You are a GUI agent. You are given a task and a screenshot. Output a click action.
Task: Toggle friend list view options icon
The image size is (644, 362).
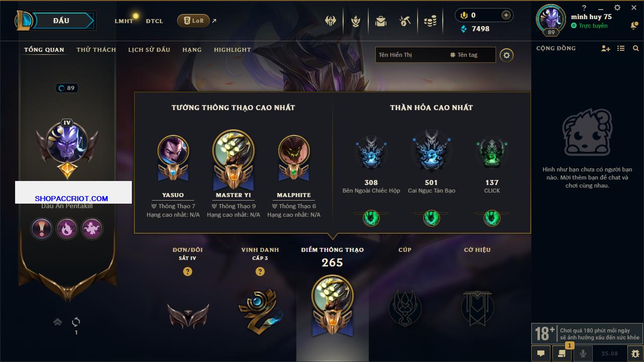pyautogui.click(x=621, y=48)
